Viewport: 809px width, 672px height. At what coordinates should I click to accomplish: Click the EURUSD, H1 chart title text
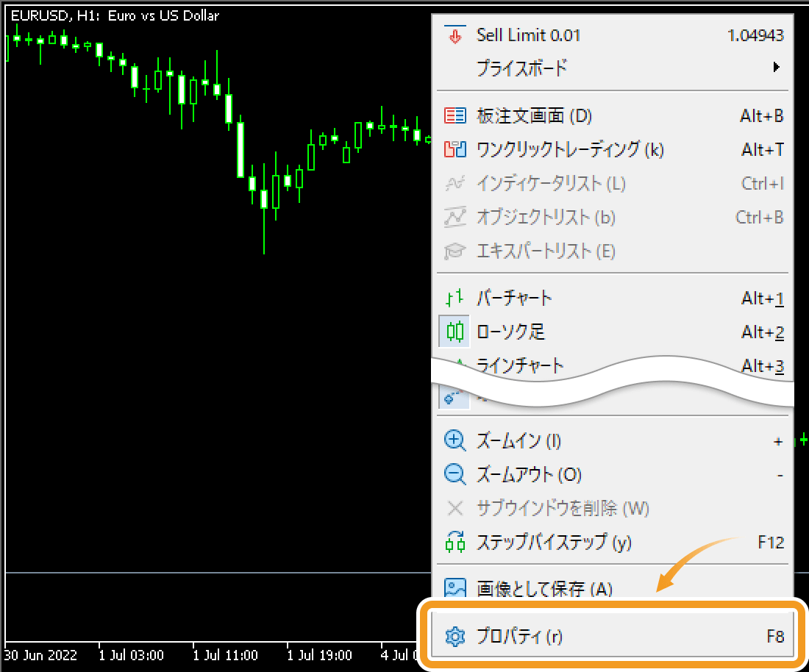point(115,15)
